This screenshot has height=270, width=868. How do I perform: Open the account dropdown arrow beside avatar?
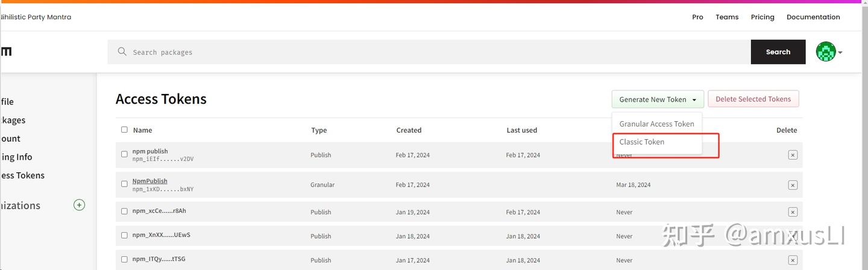[x=840, y=52]
